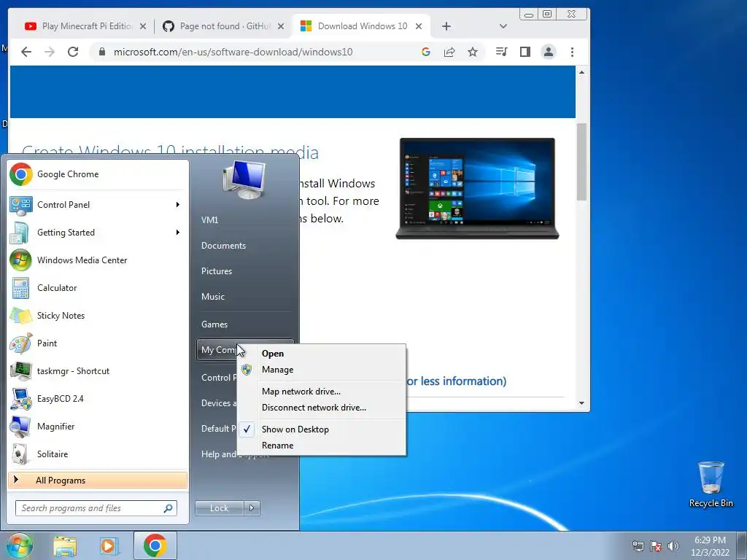
Task: Open Chrome's side panel icon
Action: point(525,52)
